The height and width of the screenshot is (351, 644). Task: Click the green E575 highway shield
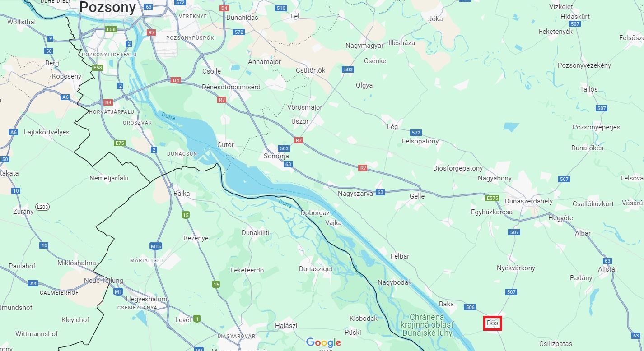492,198
